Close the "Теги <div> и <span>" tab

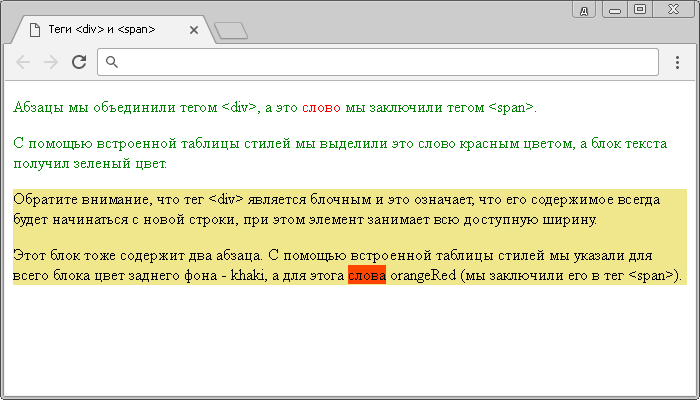coord(193,30)
